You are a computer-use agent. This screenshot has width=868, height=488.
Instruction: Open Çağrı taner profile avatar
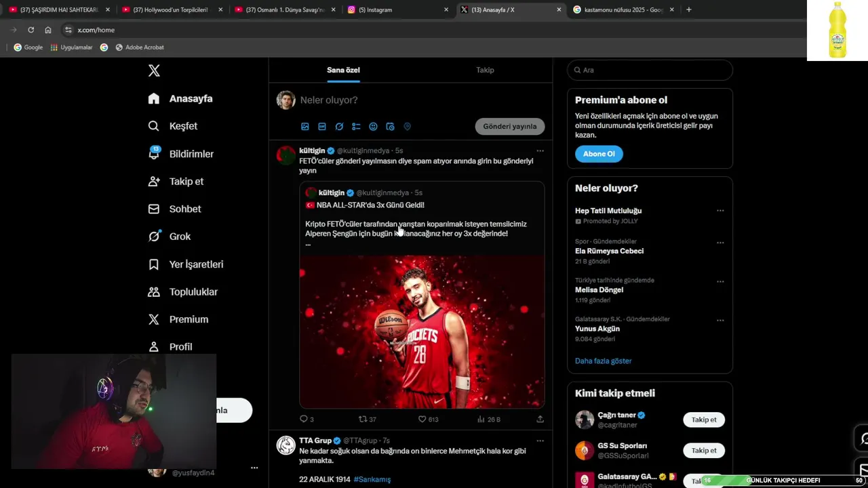[585, 420]
